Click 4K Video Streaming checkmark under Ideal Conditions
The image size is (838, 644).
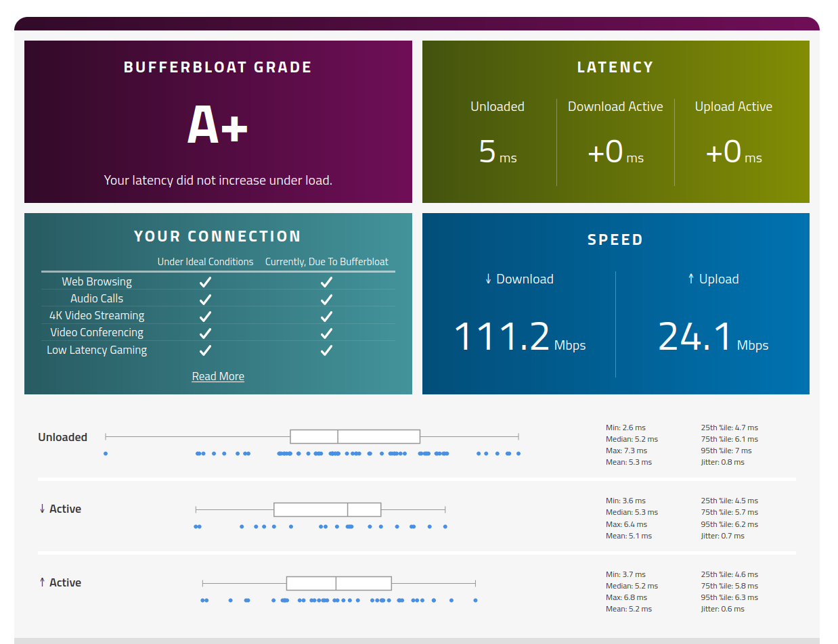point(206,315)
